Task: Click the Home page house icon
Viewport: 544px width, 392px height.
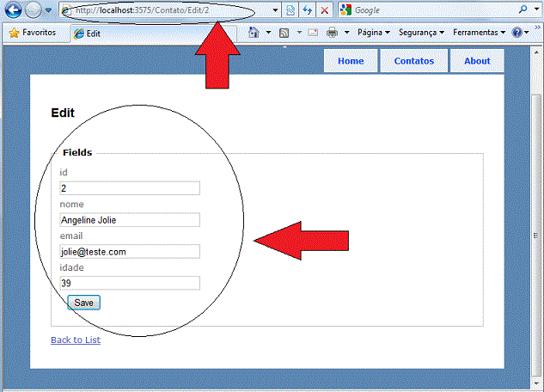Action: tap(254, 33)
